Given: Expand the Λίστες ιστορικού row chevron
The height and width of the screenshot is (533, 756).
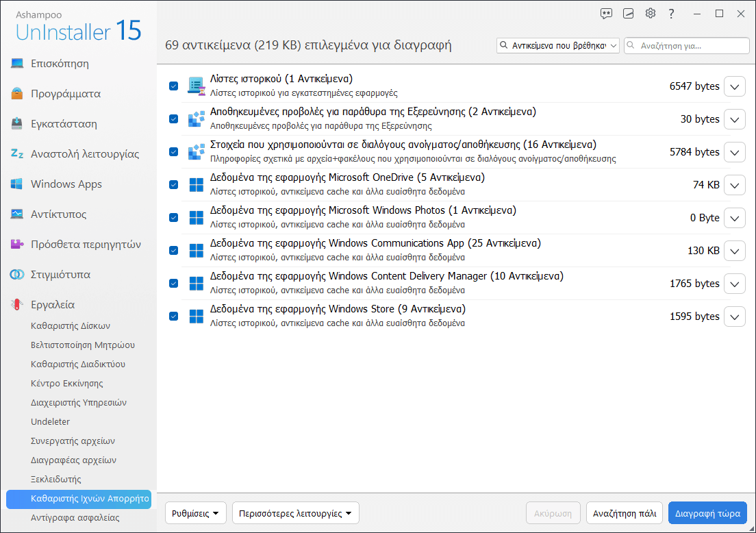Looking at the screenshot, I should 734,86.
